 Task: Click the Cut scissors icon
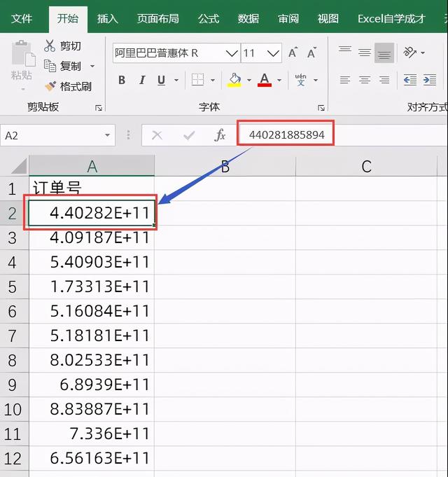click(x=50, y=46)
